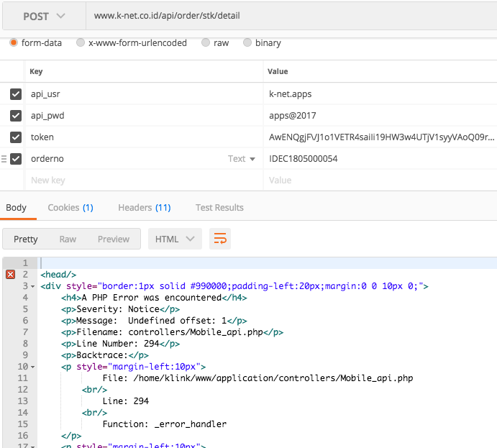Image resolution: width=497 pixels, height=448 pixels.
Task: Open the Test Results tab
Action: click(x=219, y=208)
